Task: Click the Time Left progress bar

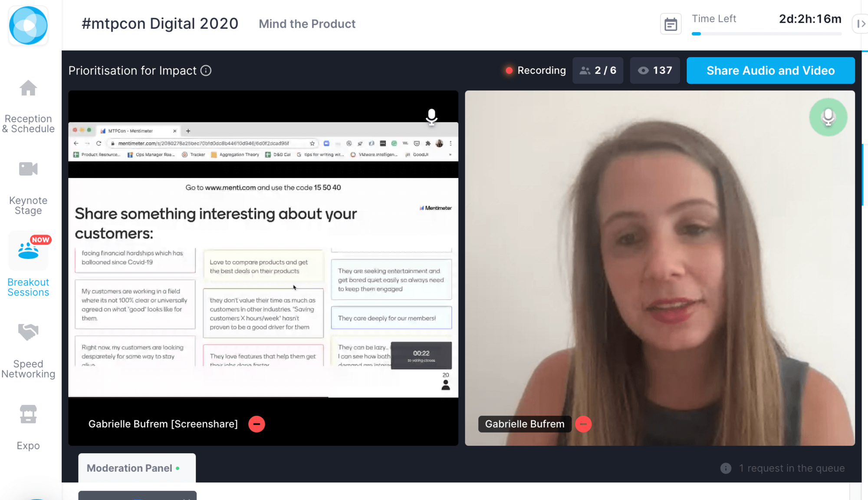Action: click(766, 33)
